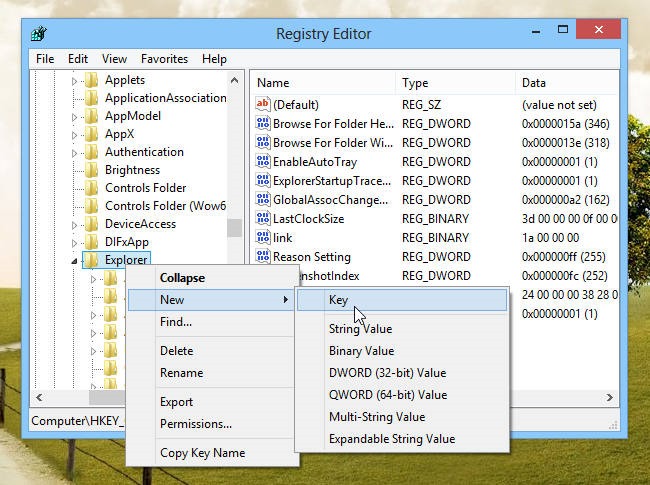
Task: Select DWORD (32-bit) Value in submenu
Action: [402, 373]
